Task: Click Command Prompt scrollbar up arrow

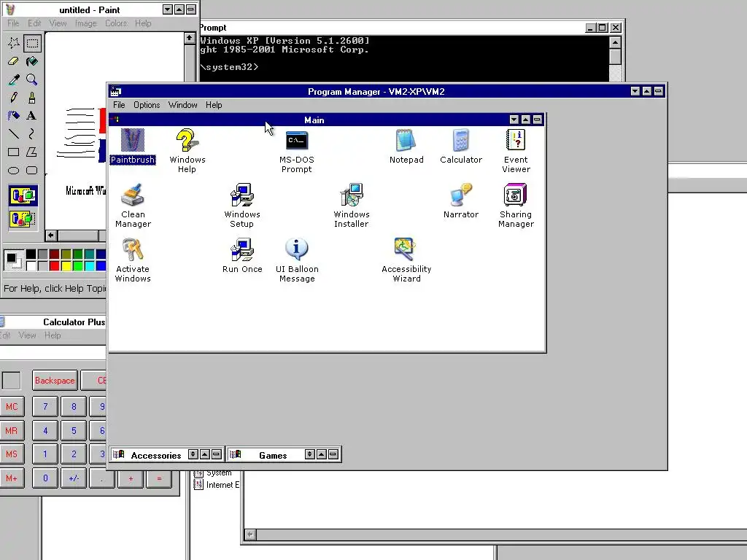Action: [x=615, y=42]
